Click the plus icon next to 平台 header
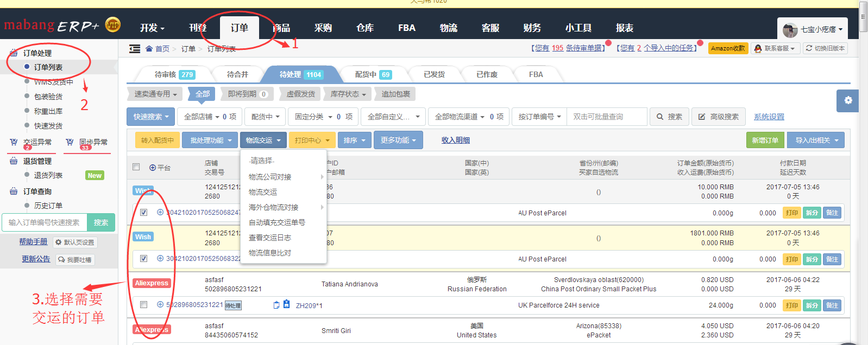Image resolution: width=868 pixels, height=345 pixels. coord(153,168)
